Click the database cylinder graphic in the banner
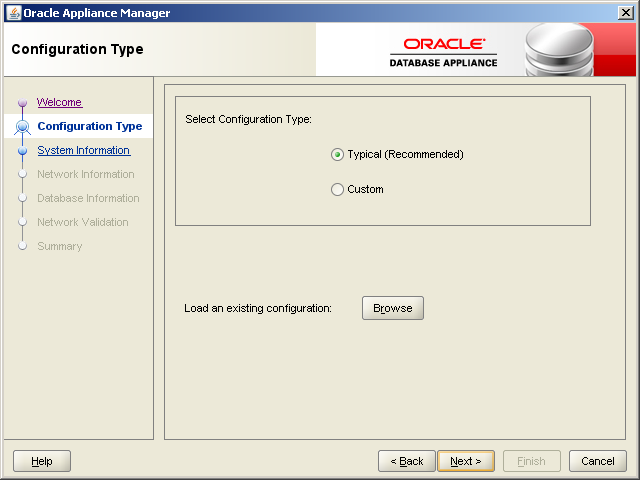The image size is (640, 480). [559, 49]
